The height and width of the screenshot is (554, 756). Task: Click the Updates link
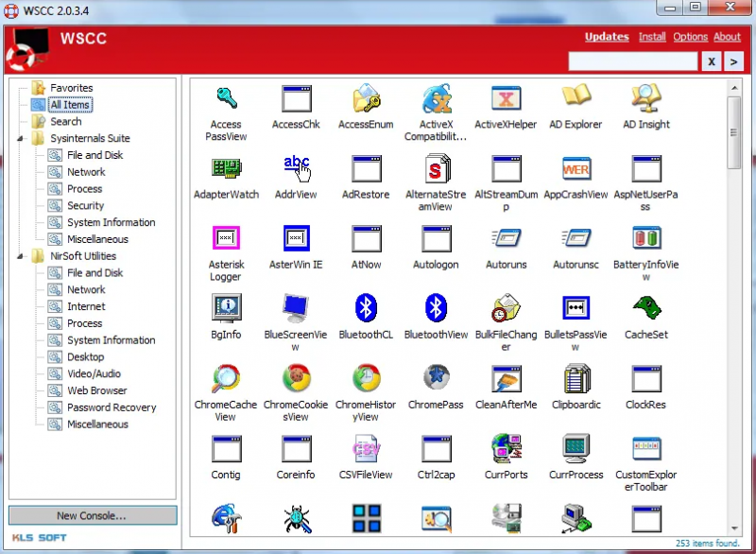coord(607,37)
